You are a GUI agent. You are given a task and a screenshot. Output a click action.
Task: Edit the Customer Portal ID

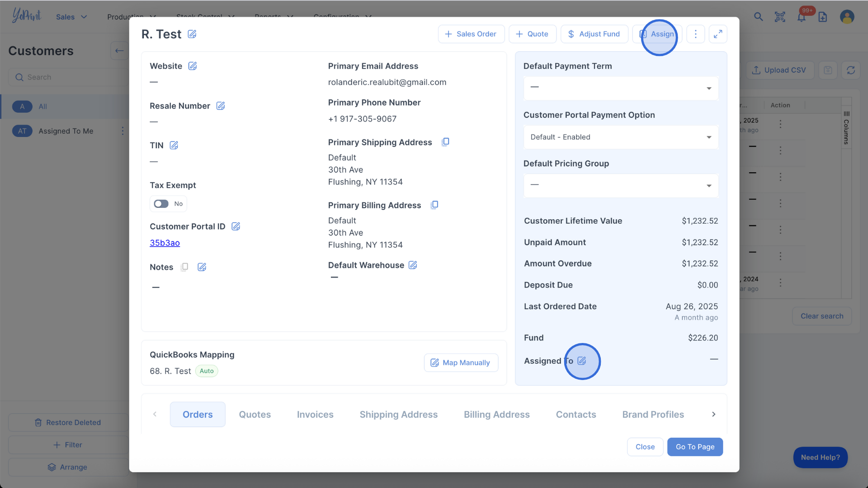coord(236,226)
